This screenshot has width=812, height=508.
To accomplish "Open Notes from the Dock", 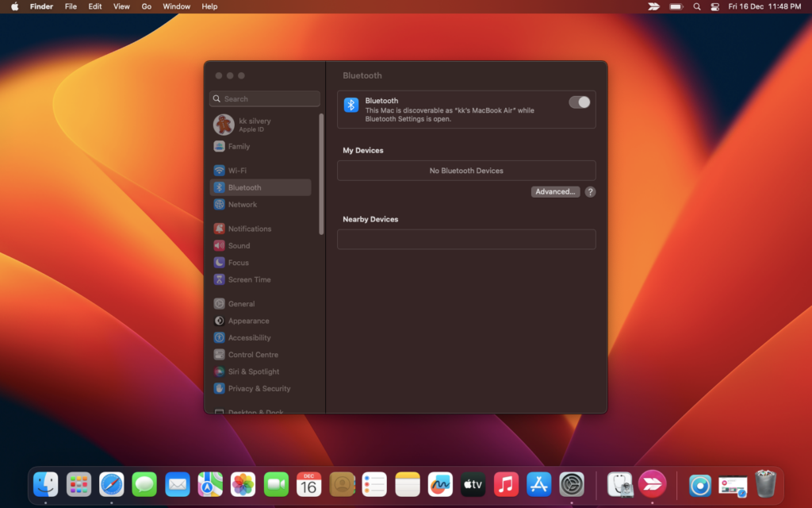I will 408,485.
